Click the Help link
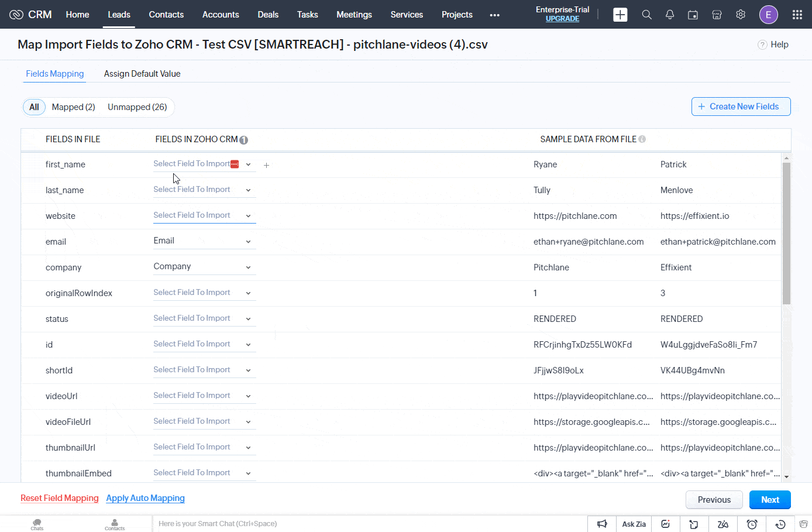This screenshot has height=532, width=812. (779, 44)
